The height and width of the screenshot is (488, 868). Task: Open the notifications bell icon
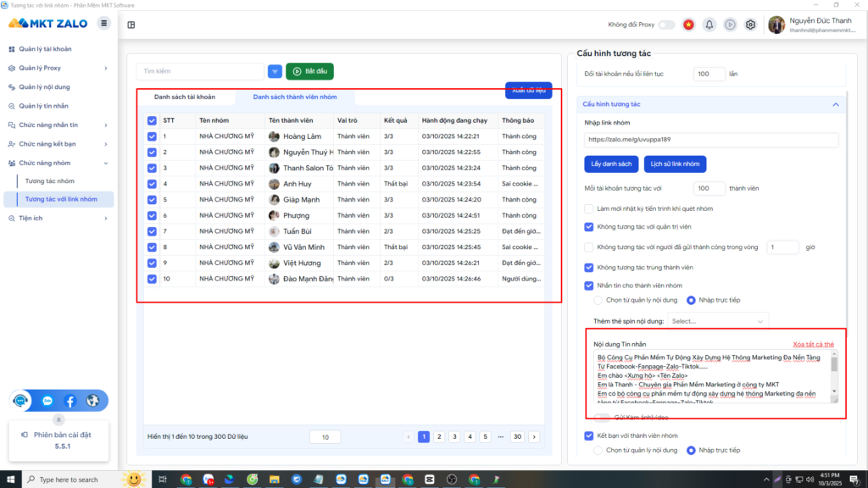point(709,25)
